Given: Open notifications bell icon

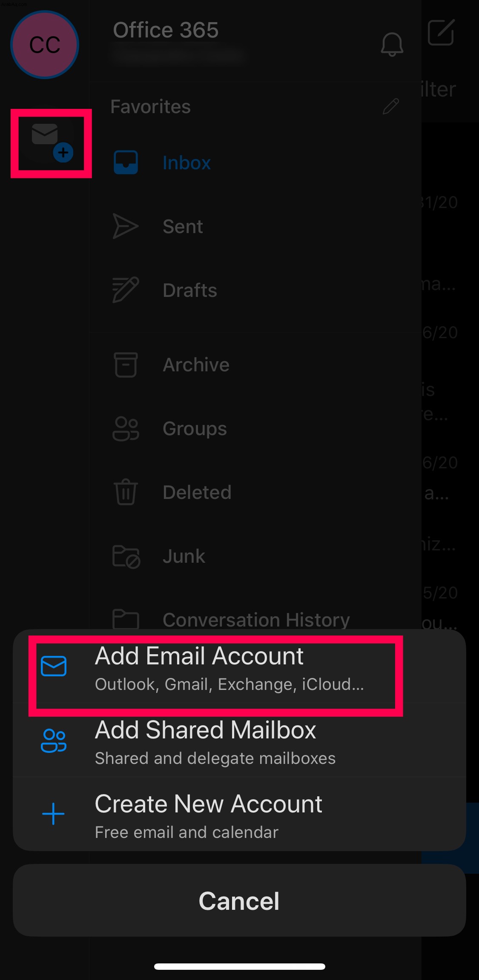Looking at the screenshot, I should [x=392, y=44].
